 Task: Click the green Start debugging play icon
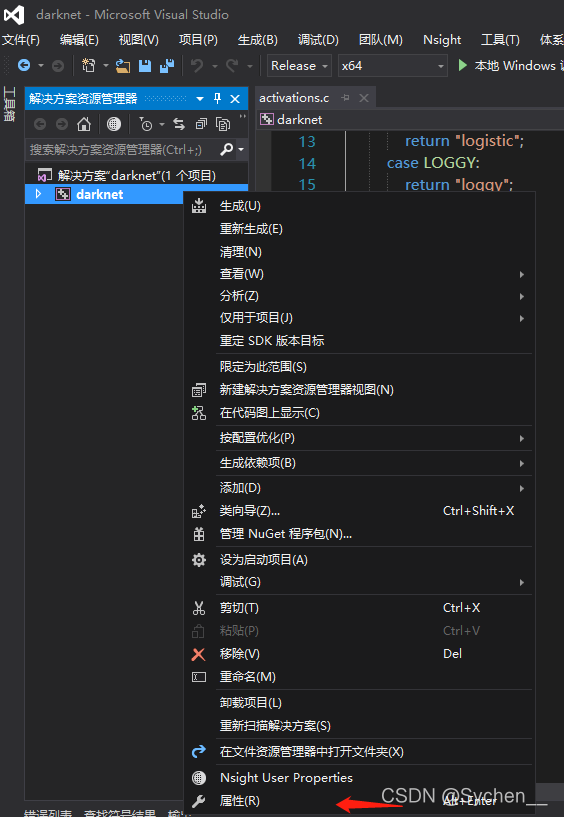[x=462, y=65]
